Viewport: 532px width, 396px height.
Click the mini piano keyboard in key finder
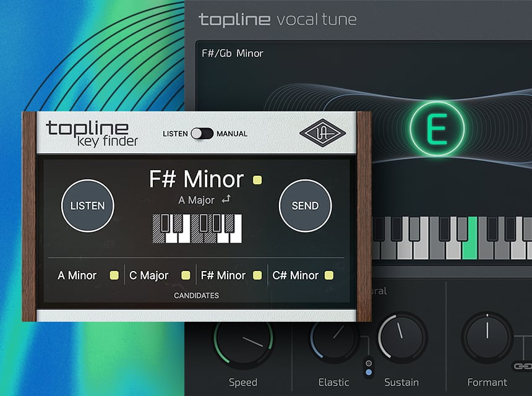pos(197,228)
